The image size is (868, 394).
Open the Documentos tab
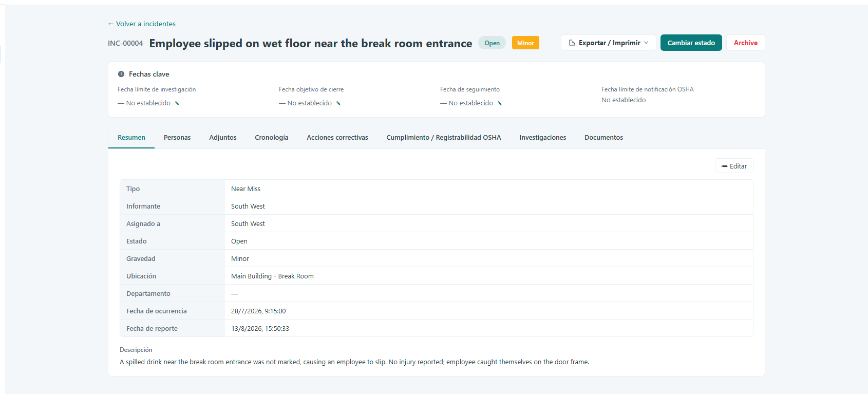click(x=603, y=137)
